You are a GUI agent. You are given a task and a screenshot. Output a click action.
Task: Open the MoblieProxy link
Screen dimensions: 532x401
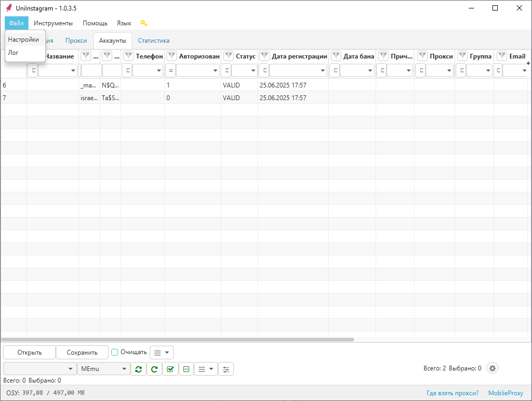pyautogui.click(x=506, y=393)
